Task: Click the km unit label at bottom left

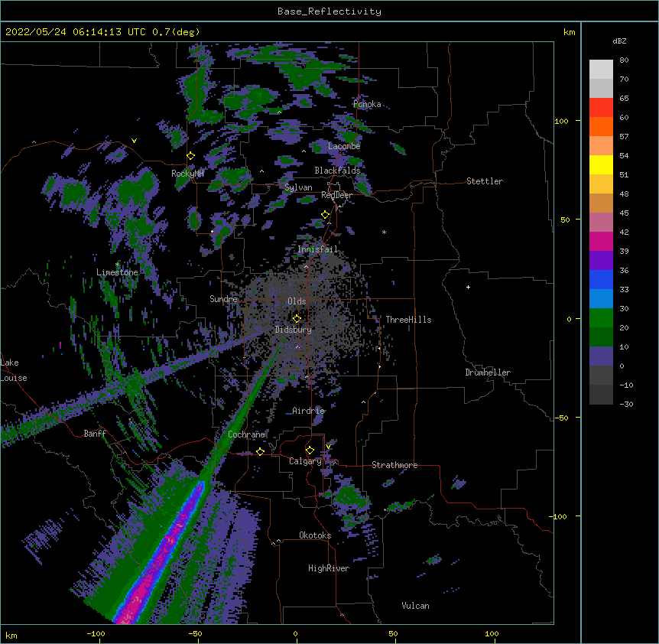Action: click(x=11, y=636)
